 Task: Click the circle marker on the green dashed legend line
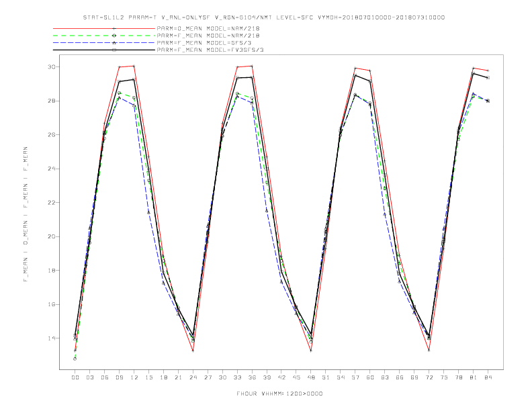(114, 36)
